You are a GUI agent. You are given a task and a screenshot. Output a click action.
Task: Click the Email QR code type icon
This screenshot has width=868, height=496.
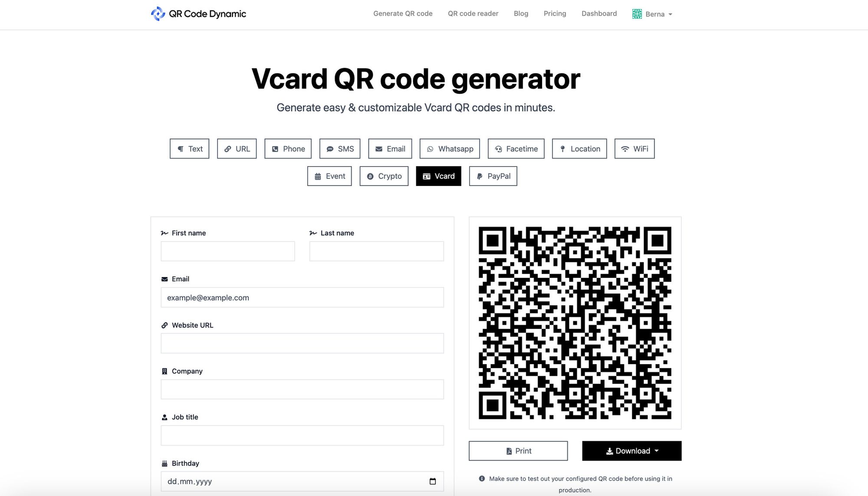tap(391, 148)
